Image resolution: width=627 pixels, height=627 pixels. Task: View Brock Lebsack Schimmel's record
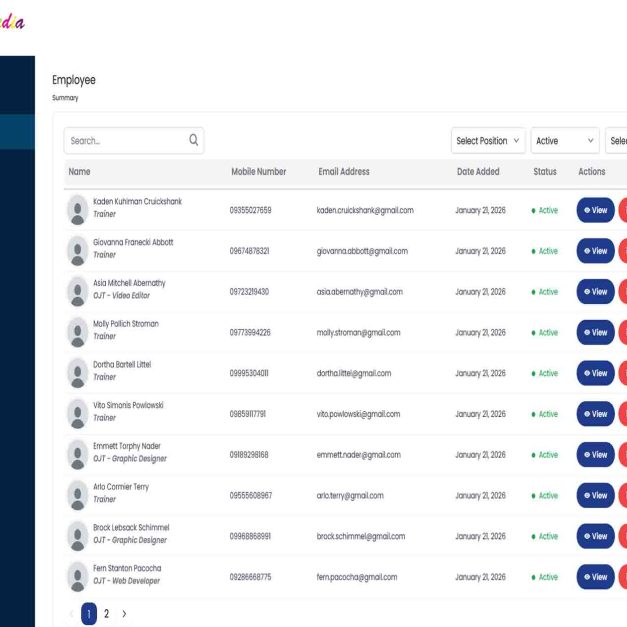[595, 536]
